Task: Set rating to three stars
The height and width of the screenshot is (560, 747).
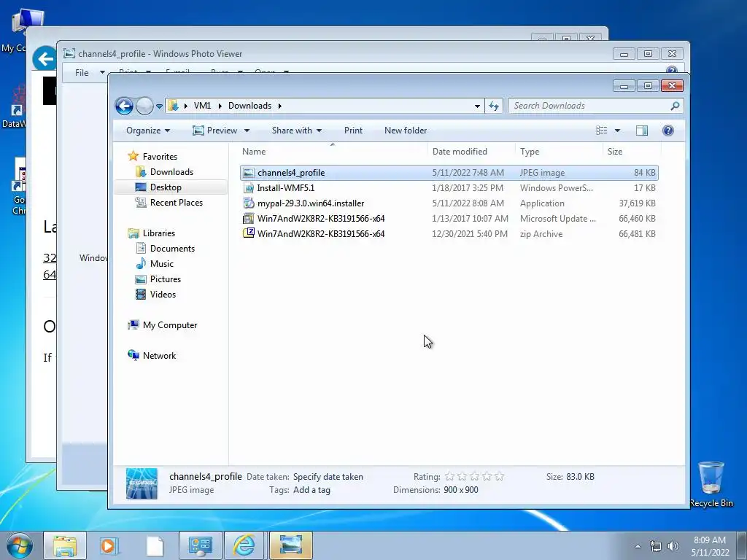Action: coord(474,476)
